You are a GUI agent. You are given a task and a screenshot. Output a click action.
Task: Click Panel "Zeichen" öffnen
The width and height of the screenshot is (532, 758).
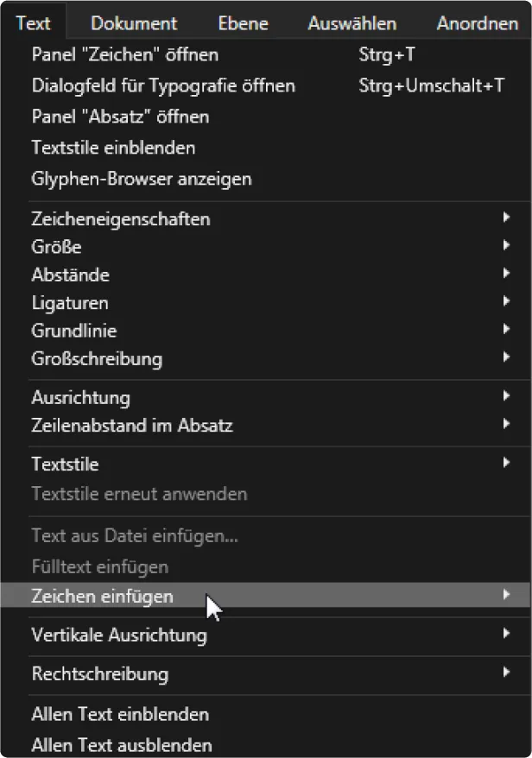point(125,55)
